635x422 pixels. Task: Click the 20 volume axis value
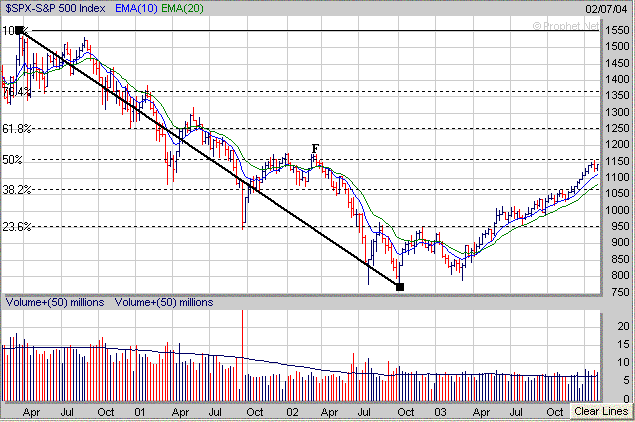click(623, 326)
